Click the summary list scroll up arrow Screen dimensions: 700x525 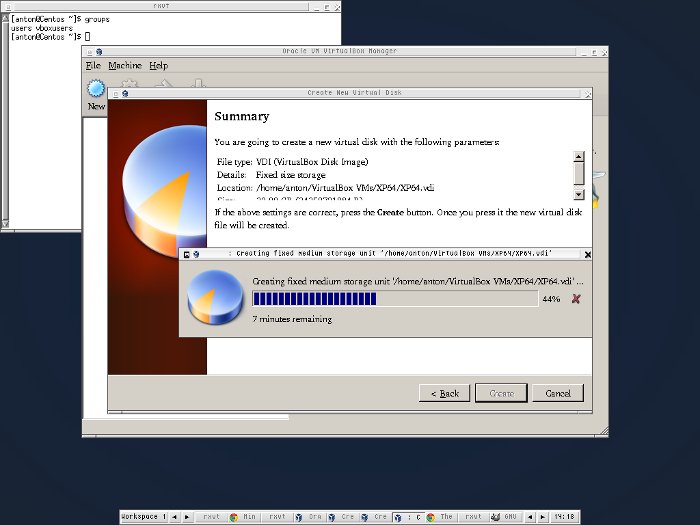click(x=579, y=156)
